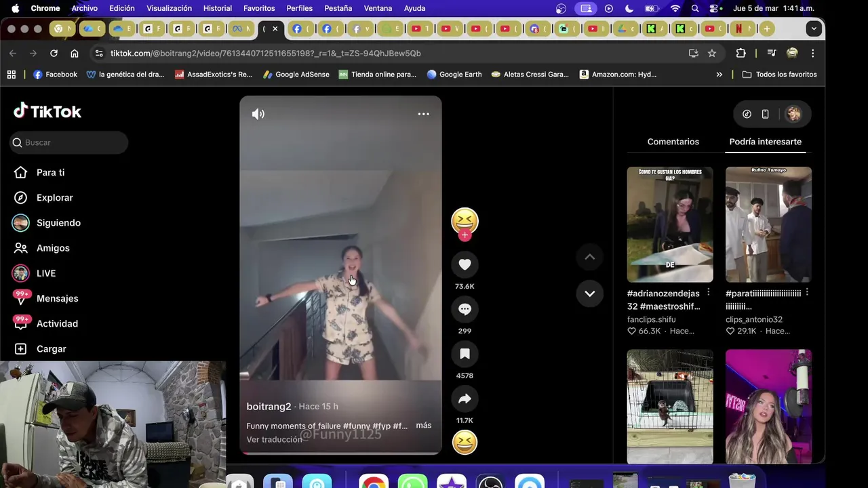Open the coins icon in top-right pill

(747, 114)
